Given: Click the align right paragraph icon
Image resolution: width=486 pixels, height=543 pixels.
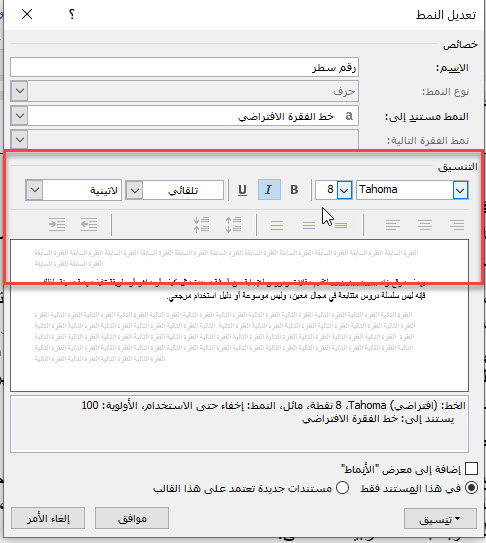Looking at the screenshot, I should click(x=457, y=225).
